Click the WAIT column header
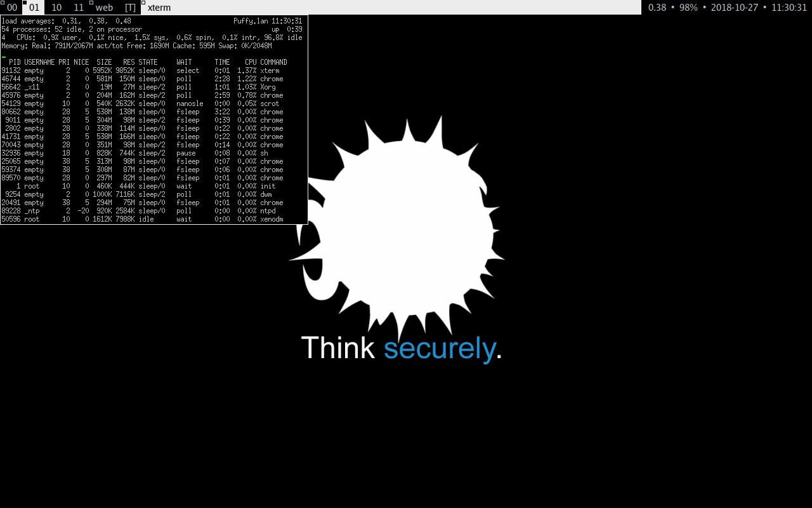The width and height of the screenshot is (812, 508). 184,62
